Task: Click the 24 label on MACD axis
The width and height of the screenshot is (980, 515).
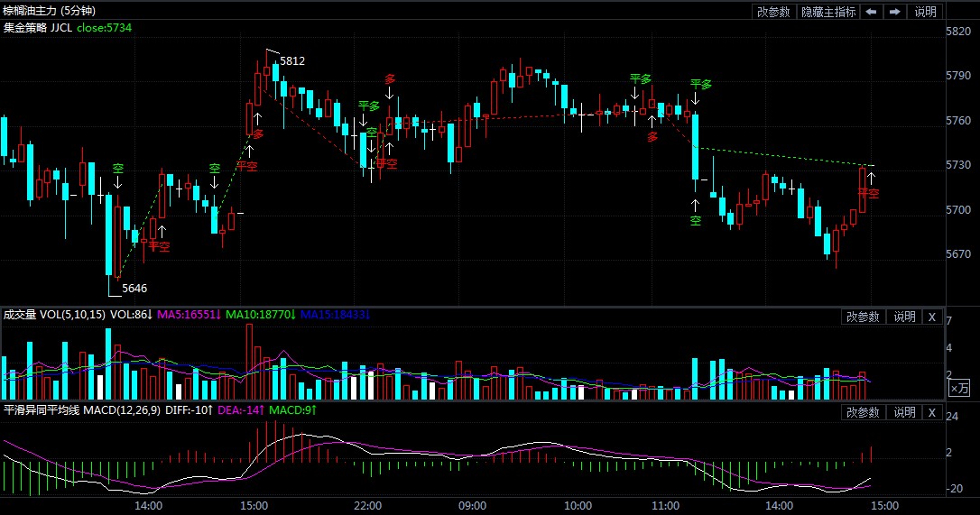Action: pos(952,417)
